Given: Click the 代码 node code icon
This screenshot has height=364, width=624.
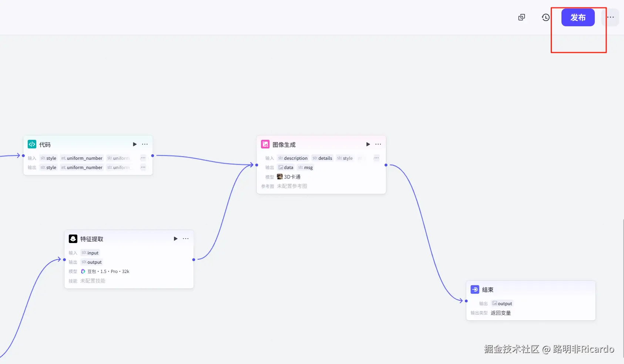Looking at the screenshot, I should point(32,144).
